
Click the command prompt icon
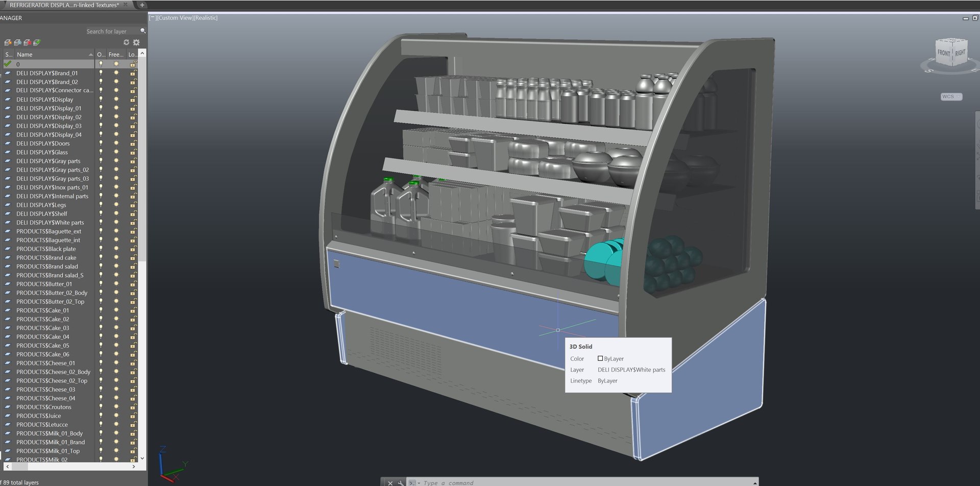click(x=412, y=482)
